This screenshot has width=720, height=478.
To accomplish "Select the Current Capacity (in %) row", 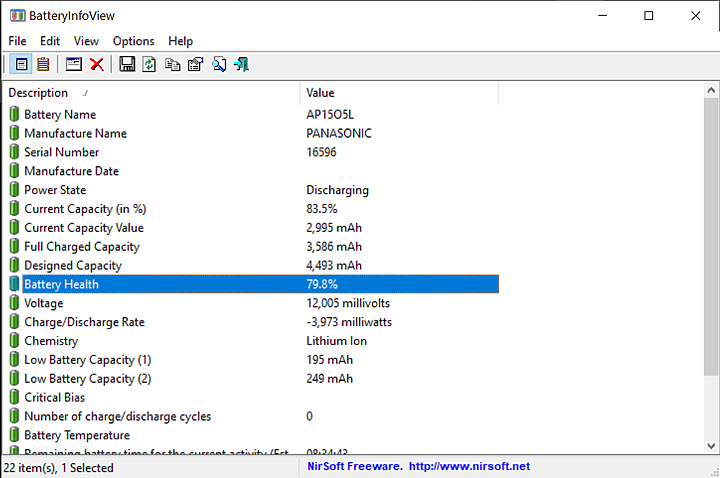I will [x=253, y=208].
